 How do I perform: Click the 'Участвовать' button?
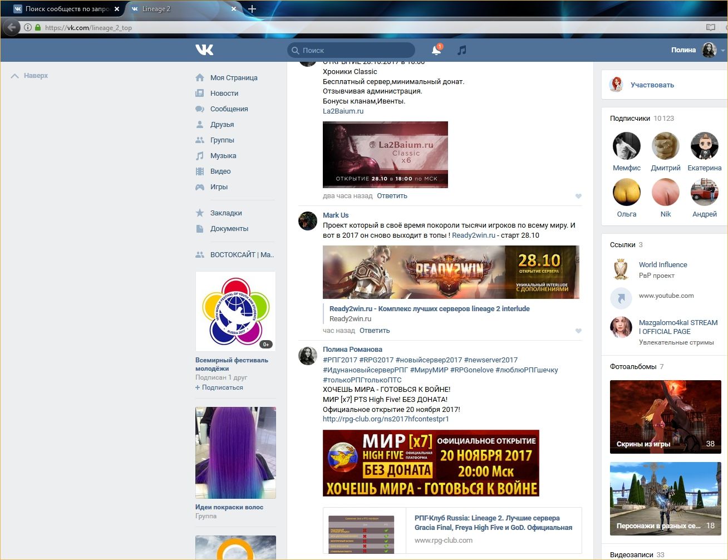652,85
